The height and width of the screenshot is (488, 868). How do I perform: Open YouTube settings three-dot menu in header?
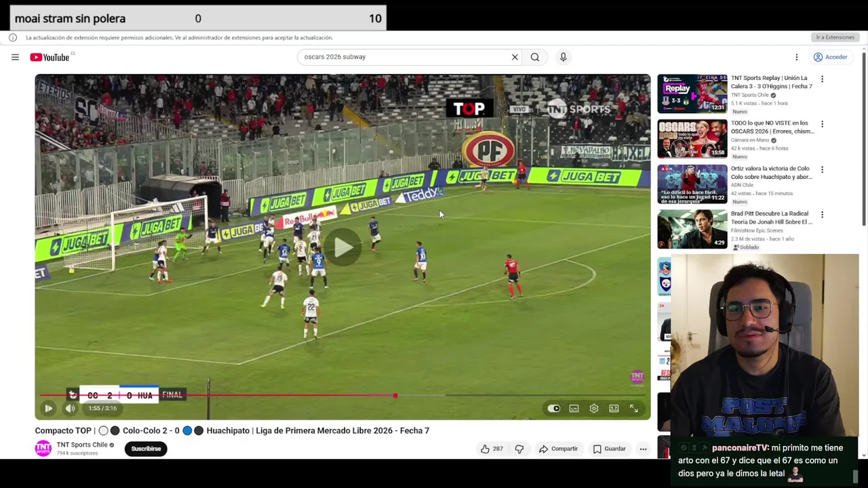point(797,57)
